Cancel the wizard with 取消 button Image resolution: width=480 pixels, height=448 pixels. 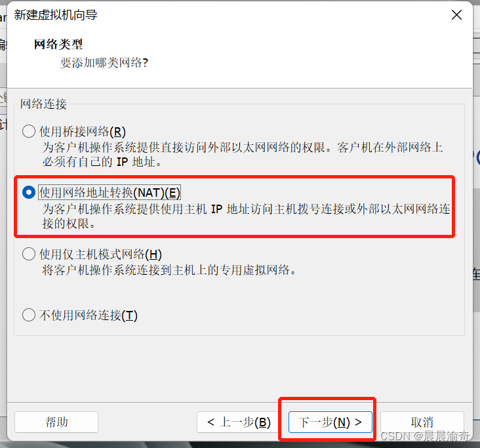[422, 422]
